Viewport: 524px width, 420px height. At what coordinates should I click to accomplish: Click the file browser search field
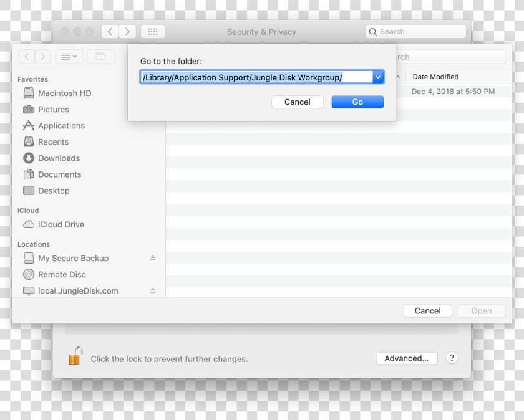(x=450, y=57)
